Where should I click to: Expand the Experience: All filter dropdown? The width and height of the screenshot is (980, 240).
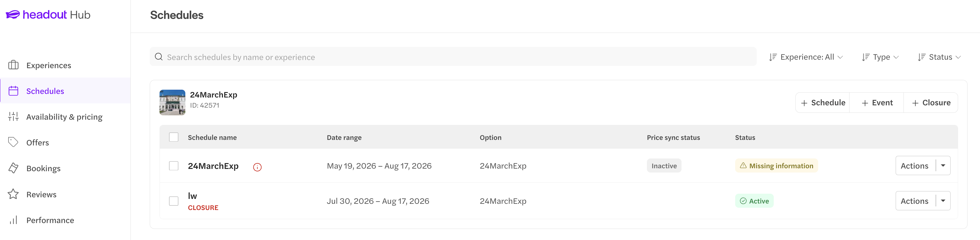tap(806, 57)
